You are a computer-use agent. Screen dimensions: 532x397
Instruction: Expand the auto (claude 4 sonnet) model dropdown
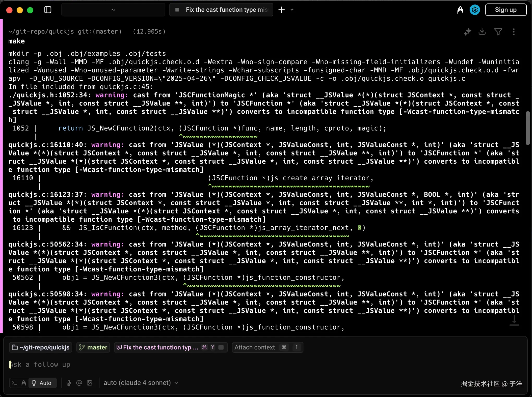point(141,383)
